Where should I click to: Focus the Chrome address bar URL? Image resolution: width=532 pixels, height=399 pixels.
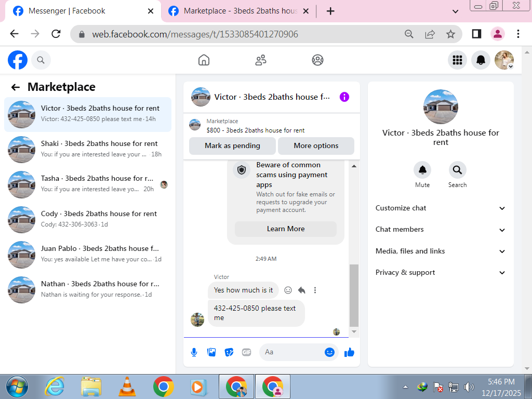pyautogui.click(x=195, y=34)
